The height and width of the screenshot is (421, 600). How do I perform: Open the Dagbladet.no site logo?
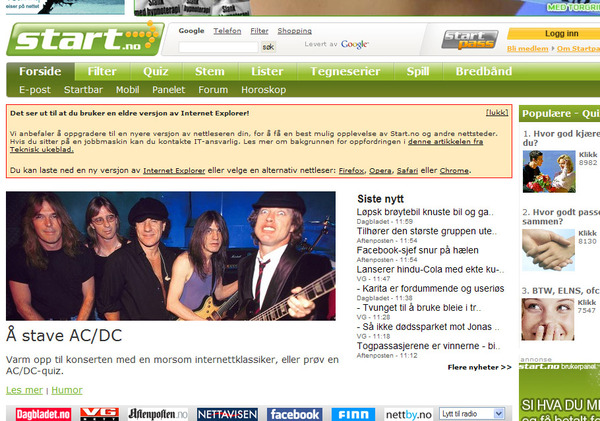pos(43,414)
